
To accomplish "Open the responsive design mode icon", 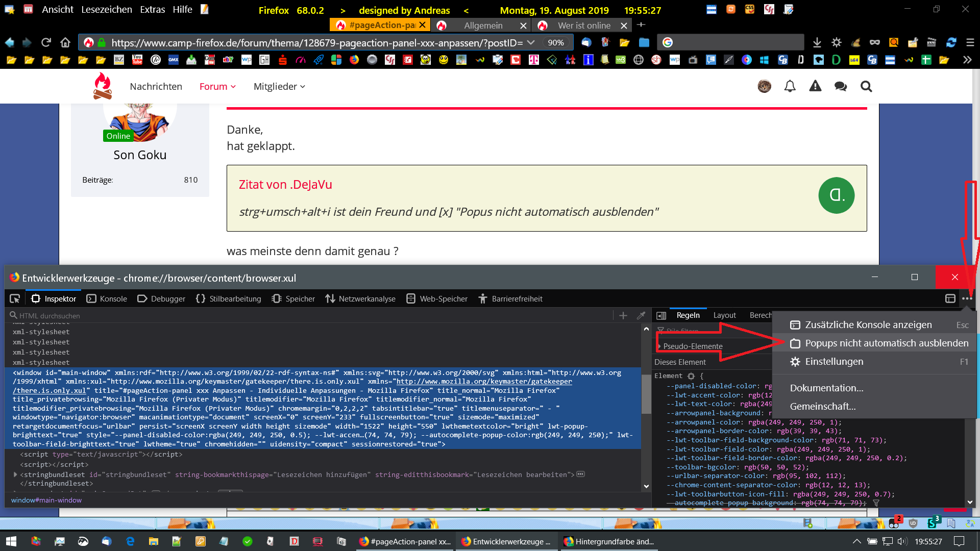I will click(950, 298).
